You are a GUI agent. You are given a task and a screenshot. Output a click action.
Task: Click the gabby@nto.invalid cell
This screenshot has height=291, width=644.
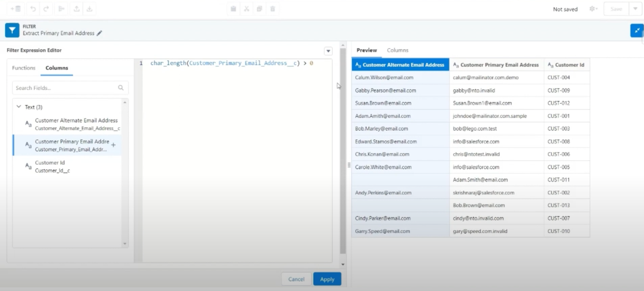point(497,90)
